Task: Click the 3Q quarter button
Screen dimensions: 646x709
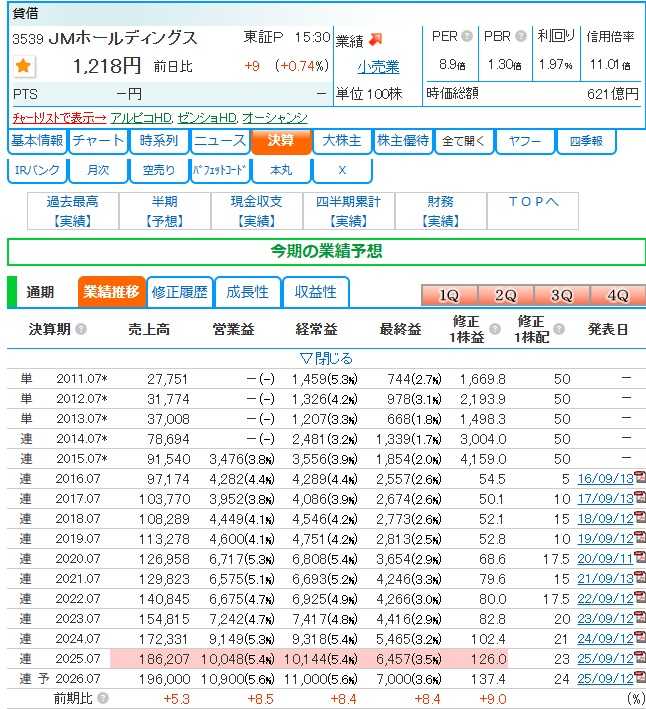Action: tap(561, 295)
